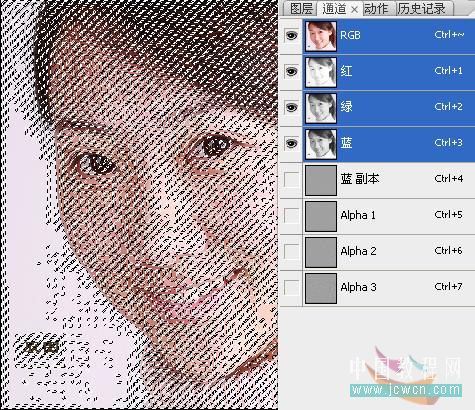The height and width of the screenshot is (410, 475).
Task: Select the 蓝 channel name
Action: click(x=346, y=143)
